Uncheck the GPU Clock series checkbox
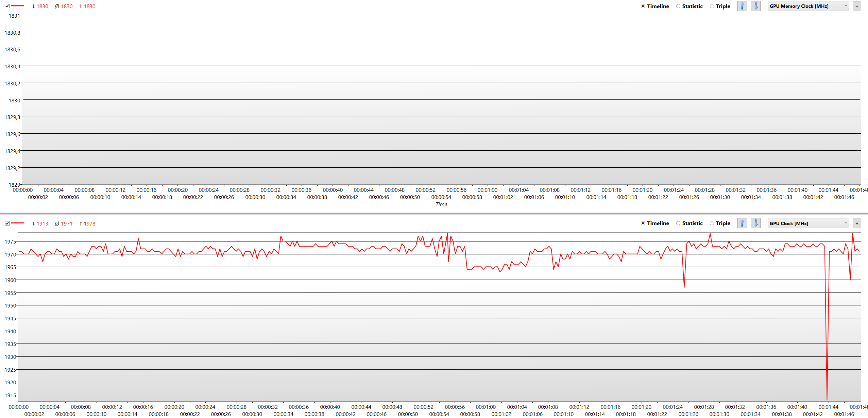 [x=7, y=223]
